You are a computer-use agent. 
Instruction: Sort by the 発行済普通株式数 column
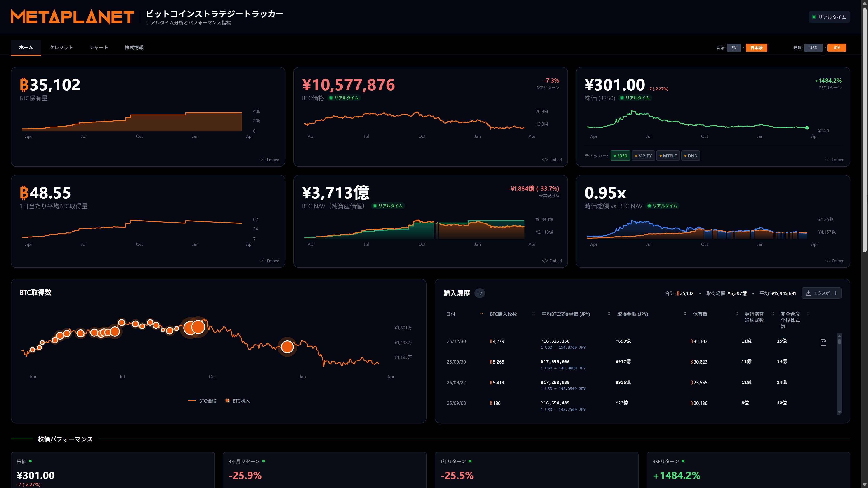(773, 314)
